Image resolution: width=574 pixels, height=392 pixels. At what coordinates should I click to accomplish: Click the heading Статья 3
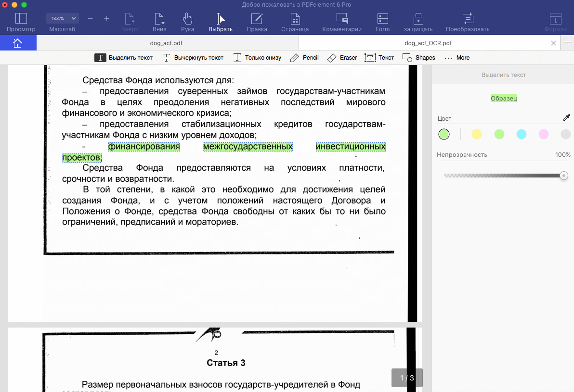(x=226, y=363)
